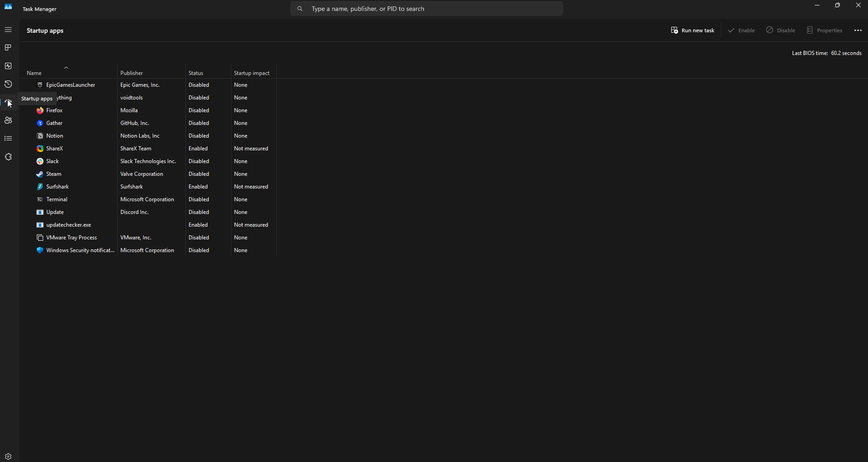Click the Windows Security shield icon
This screenshot has width=868, height=462.
point(40,250)
